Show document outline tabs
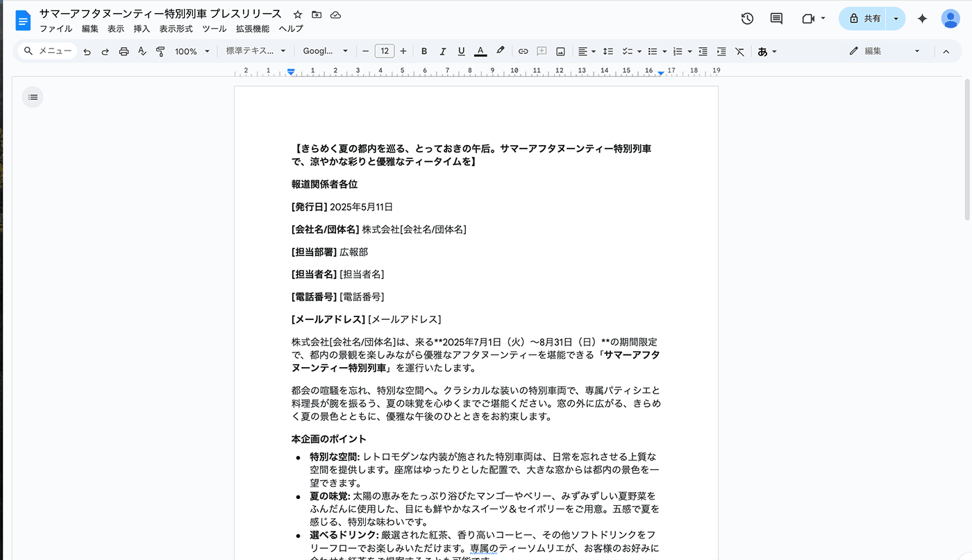Screen dimensions: 972x560 tap(33, 97)
